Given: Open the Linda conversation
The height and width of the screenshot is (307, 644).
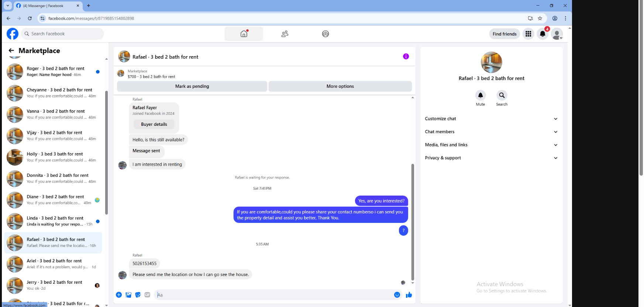Looking at the screenshot, I should pos(54,221).
